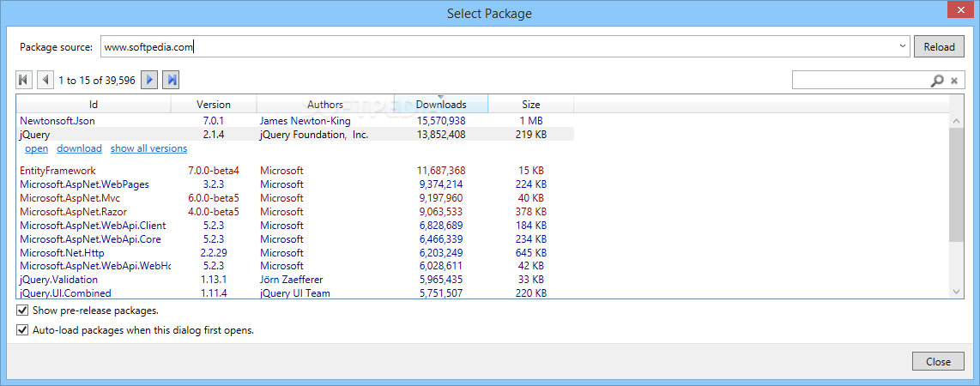Image resolution: width=980 pixels, height=386 pixels.
Task: Select the Newtonsoft.Json package row
Action: pyautogui.click(x=295, y=121)
